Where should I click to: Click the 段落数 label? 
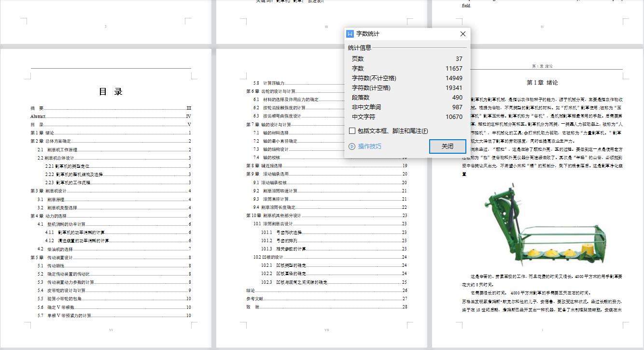pyautogui.click(x=361, y=97)
